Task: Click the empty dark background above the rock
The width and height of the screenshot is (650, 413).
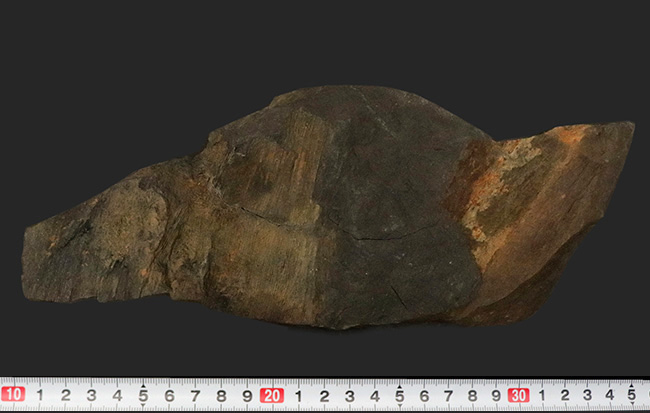Action: (300, 40)
